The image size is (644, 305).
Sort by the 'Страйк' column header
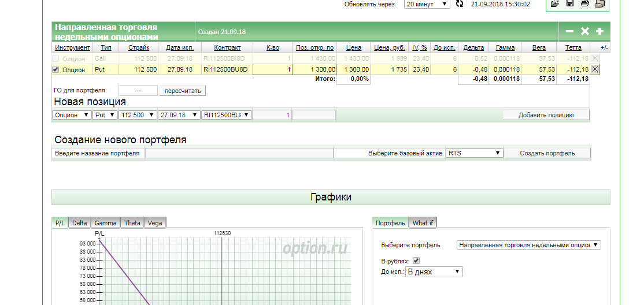[x=138, y=48]
